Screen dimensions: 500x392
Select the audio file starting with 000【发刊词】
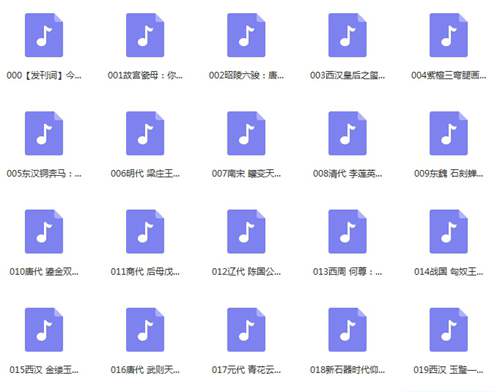tap(44, 35)
